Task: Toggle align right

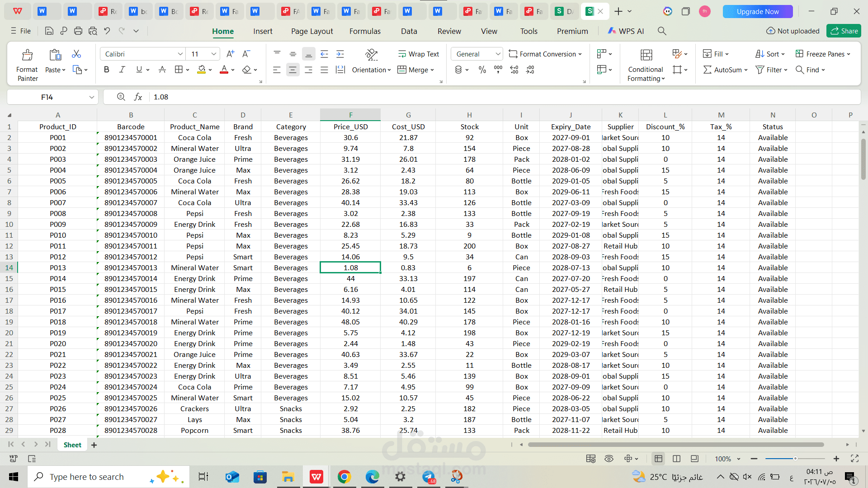Action: point(308,70)
